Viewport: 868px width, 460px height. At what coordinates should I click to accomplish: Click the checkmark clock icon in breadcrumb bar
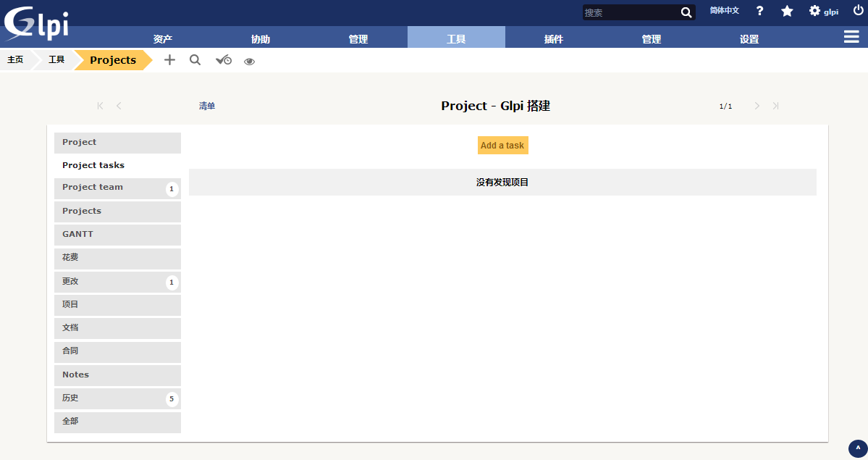coord(224,60)
